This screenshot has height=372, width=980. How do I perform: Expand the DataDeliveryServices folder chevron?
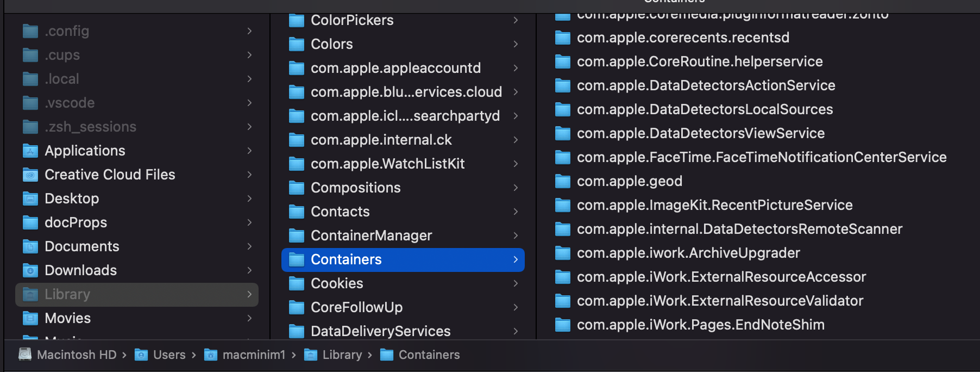(516, 331)
